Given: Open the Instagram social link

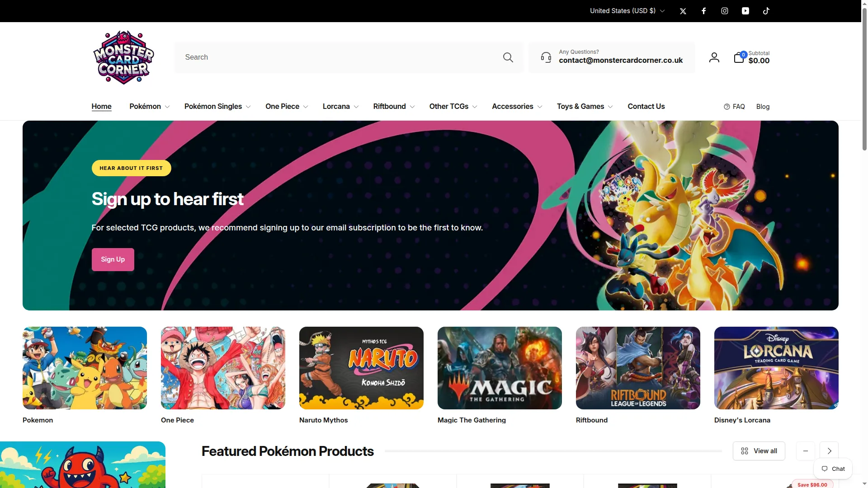Looking at the screenshot, I should click(725, 11).
